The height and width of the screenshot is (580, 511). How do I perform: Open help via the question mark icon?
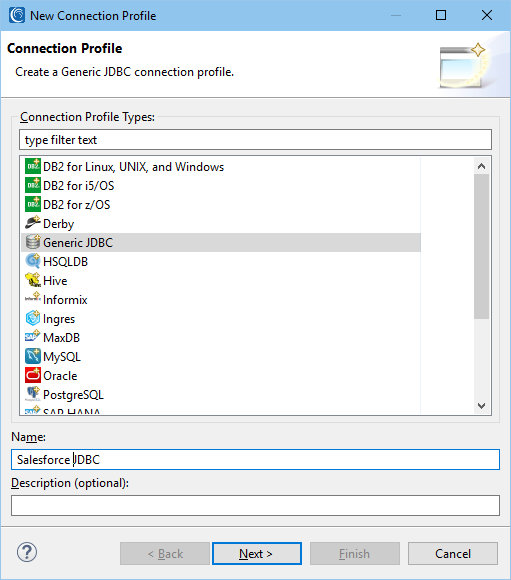[27, 552]
